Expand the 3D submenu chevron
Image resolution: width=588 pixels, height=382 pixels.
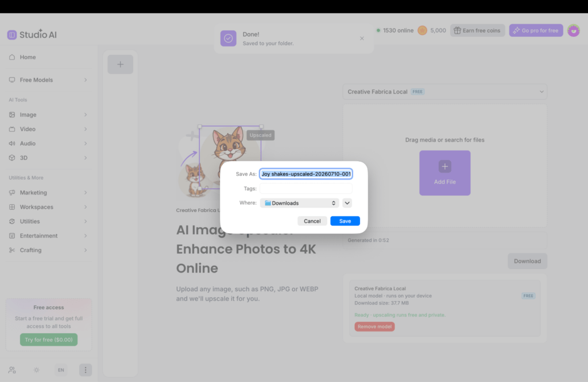86,158
